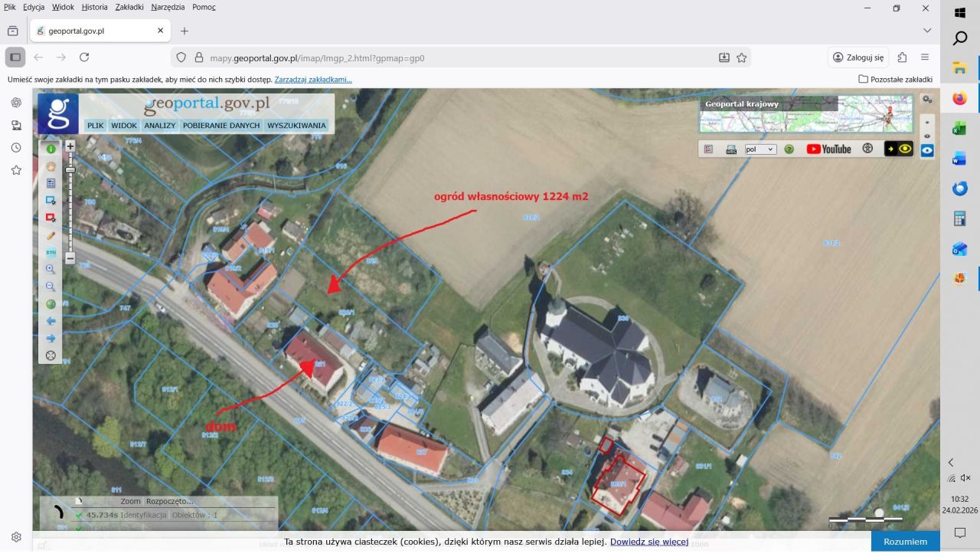This screenshot has height=560, width=980.
Task: Open map settings gears icon
Action: (x=927, y=100)
